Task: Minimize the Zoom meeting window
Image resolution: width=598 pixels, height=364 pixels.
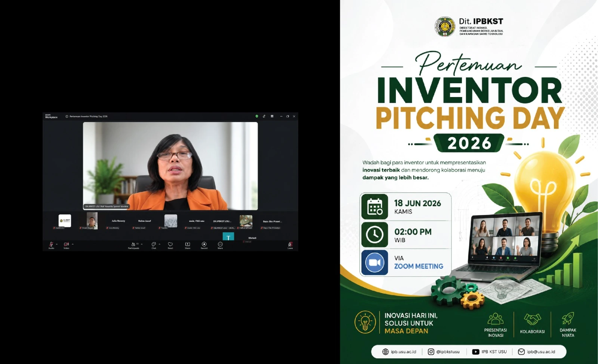Action: pyautogui.click(x=281, y=116)
